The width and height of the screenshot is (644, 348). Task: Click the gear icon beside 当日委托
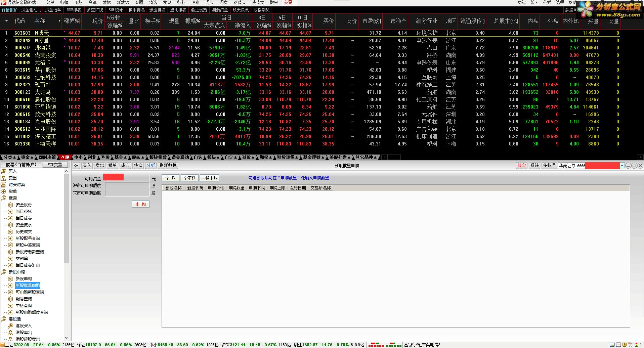coord(11,212)
